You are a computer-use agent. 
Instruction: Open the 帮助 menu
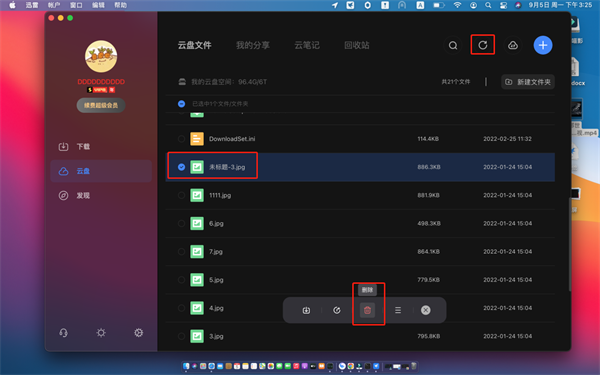point(121,5)
